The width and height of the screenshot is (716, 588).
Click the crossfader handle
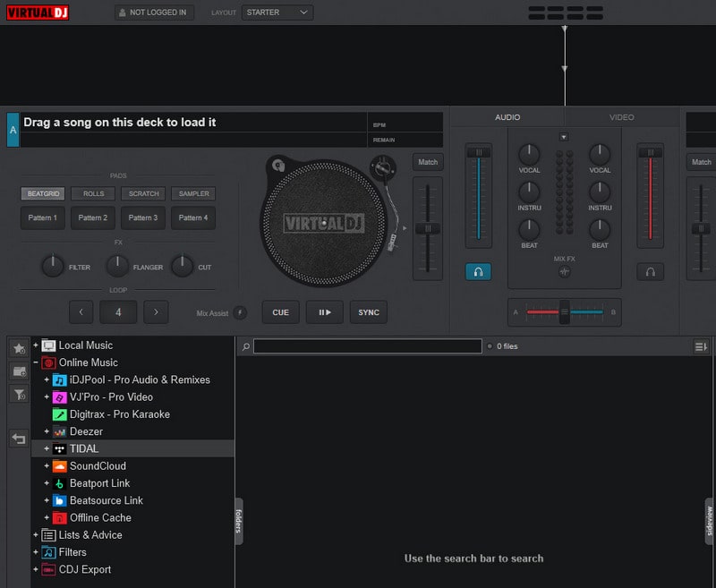coord(565,312)
